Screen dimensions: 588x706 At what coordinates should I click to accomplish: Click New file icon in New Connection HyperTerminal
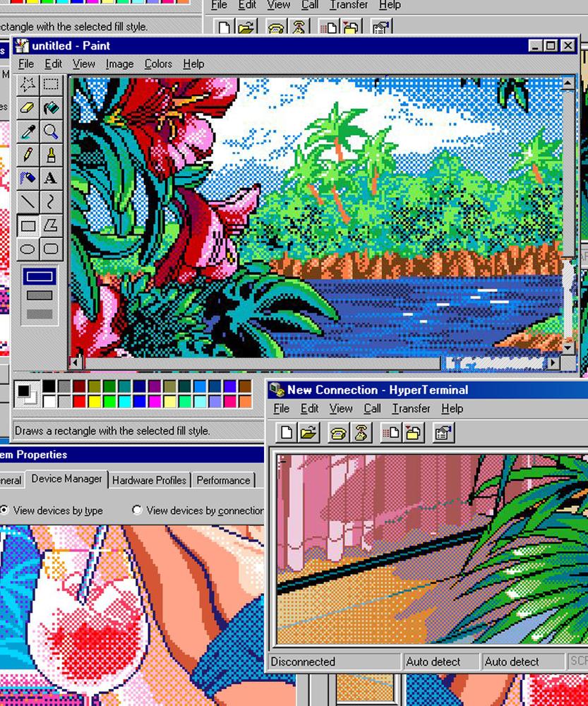point(287,433)
